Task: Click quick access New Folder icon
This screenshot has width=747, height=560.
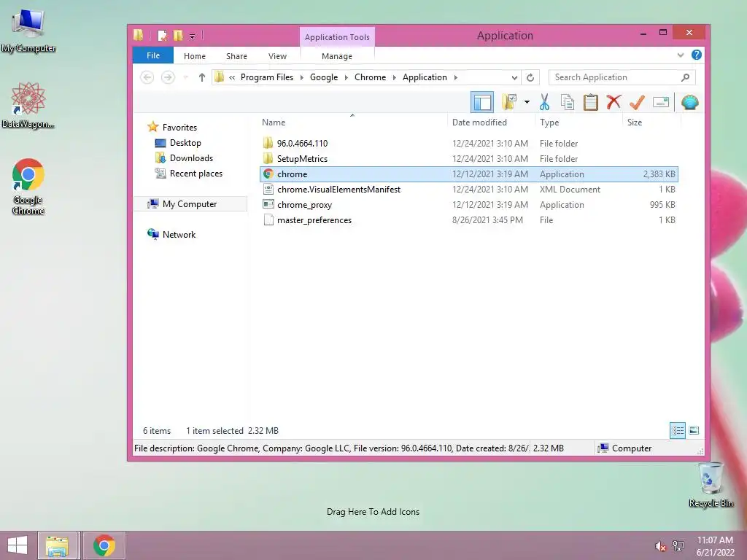Action: (178, 35)
